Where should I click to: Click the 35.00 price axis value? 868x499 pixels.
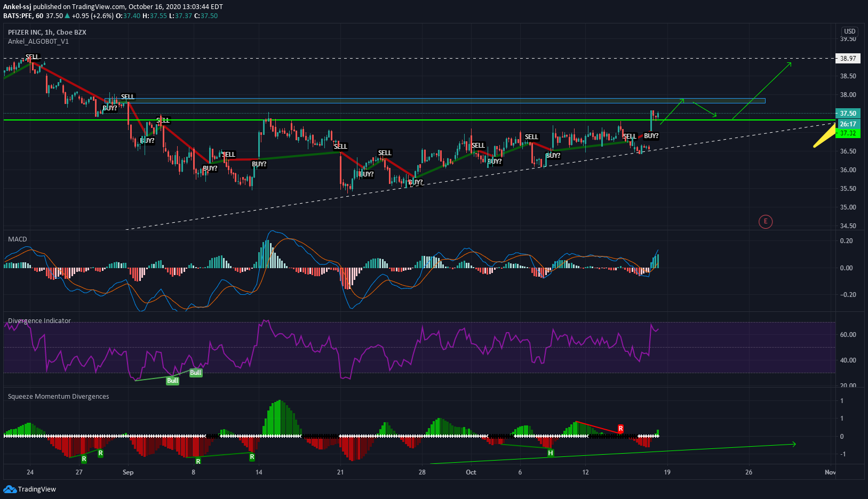(x=848, y=207)
